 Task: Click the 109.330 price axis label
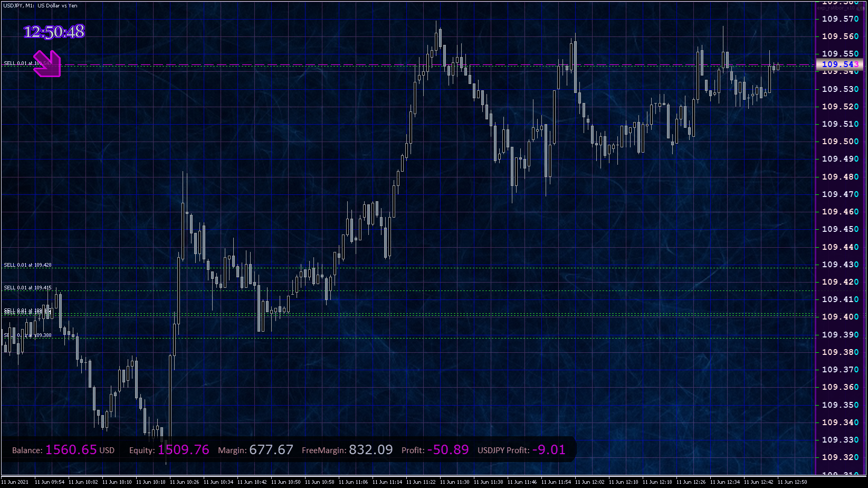coord(841,440)
